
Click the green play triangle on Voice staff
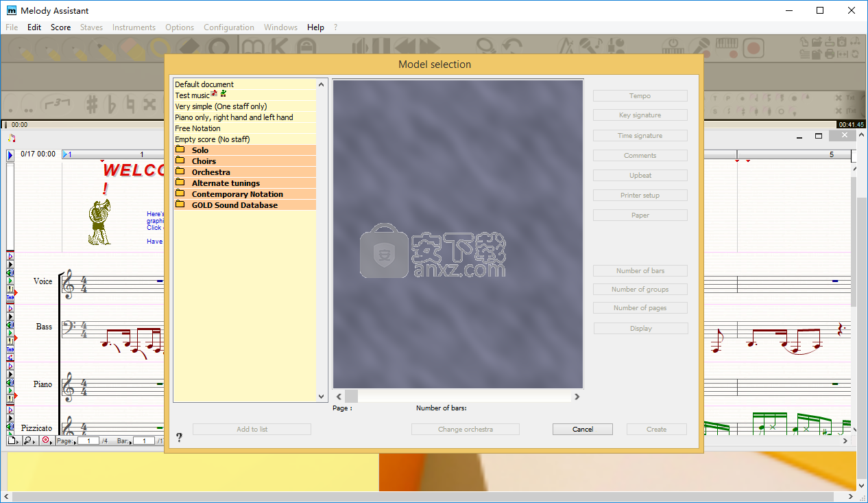click(x=10, y=281)
